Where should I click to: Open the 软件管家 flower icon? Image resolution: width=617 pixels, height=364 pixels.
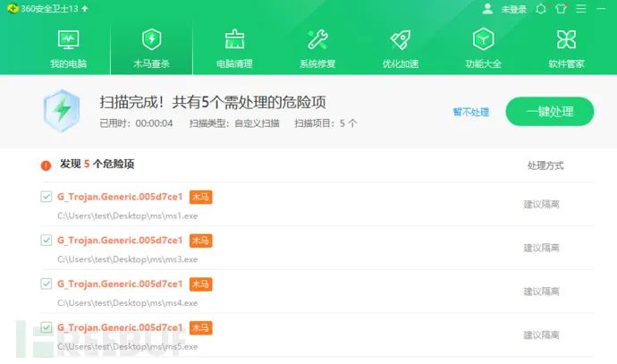click(566, 39)
